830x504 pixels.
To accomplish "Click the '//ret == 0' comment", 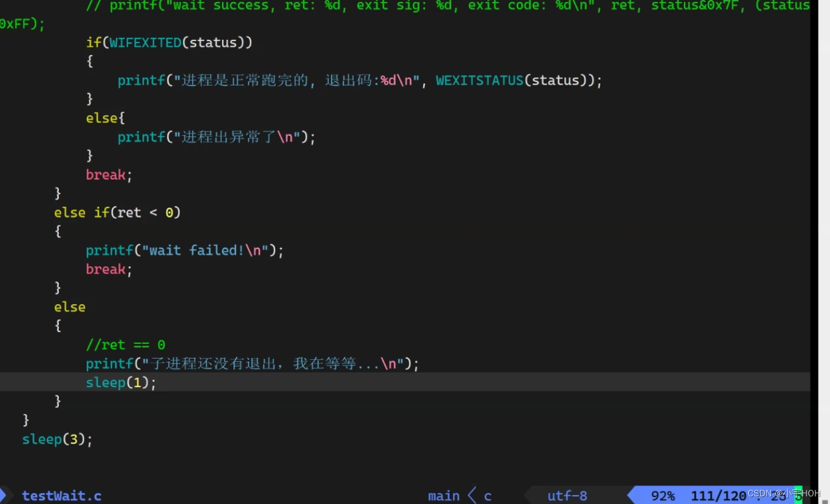I will click(x=125, y=345).
